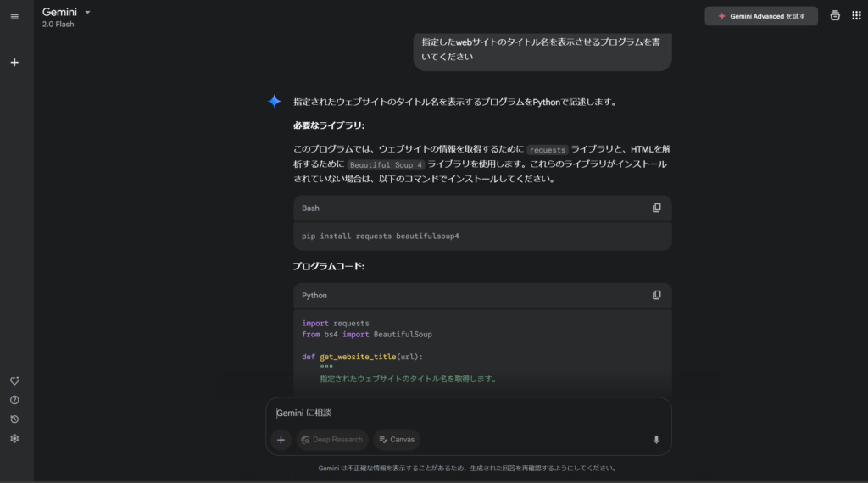Copy the Bash code block
Image resolution: width=868 pixels, height=483 pixels.
pos(657,208)
